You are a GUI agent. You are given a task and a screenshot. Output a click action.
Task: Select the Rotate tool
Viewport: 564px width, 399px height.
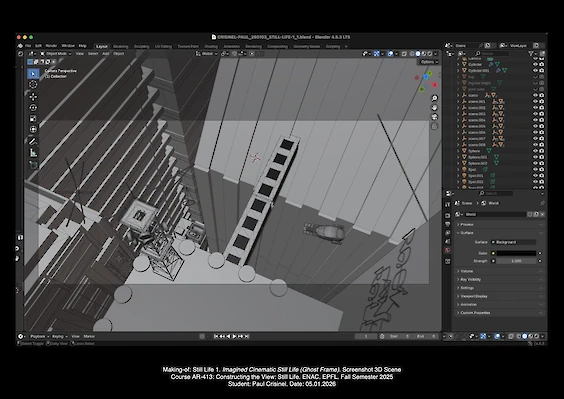[x=33, y=108]
